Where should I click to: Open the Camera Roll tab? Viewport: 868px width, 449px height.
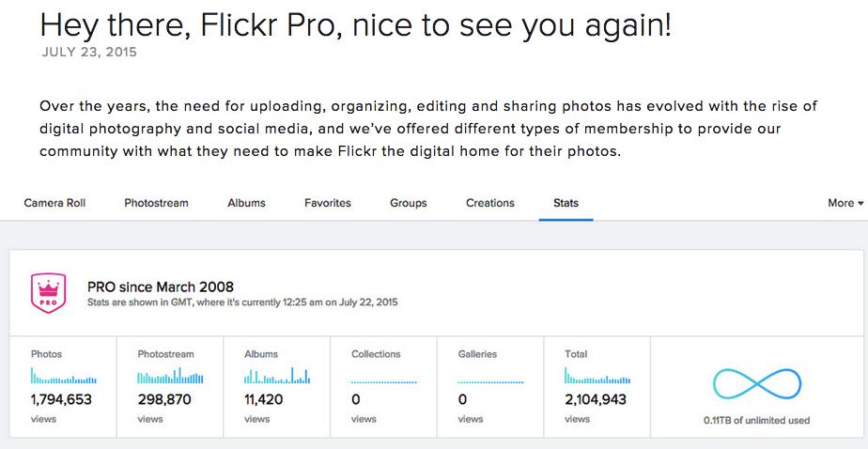tap(54, 203)
